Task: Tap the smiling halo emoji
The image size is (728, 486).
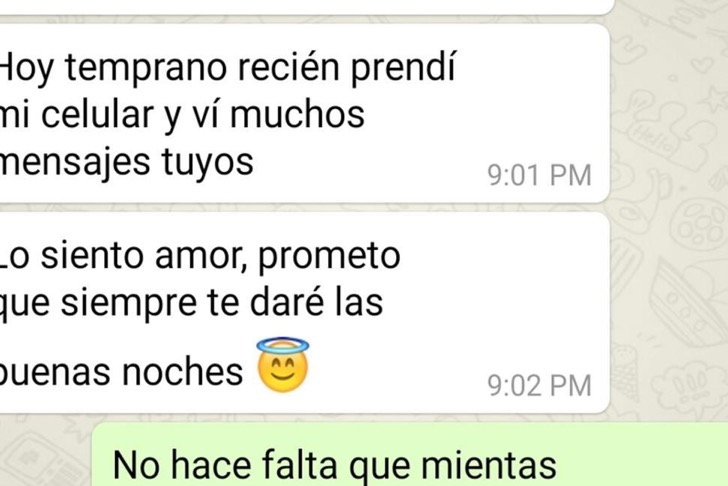Action: (283, 365)
